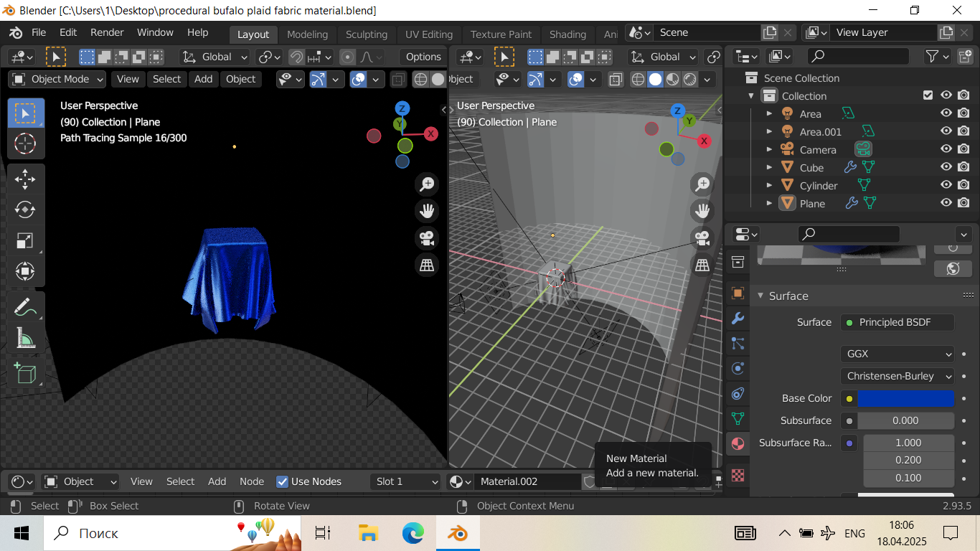
Task: Open the Material Properties tab icon
Action: (x=738, y=444)
